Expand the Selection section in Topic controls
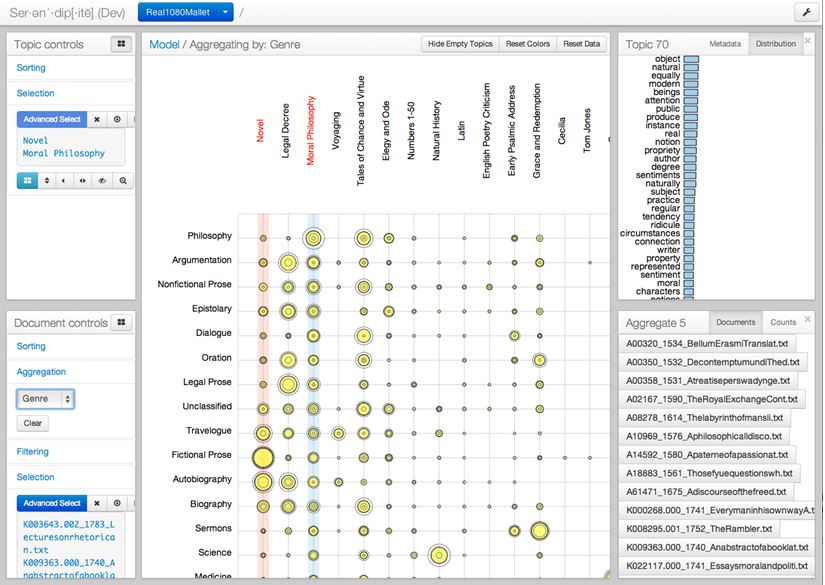The image size is (825, 585). point(35,93)
